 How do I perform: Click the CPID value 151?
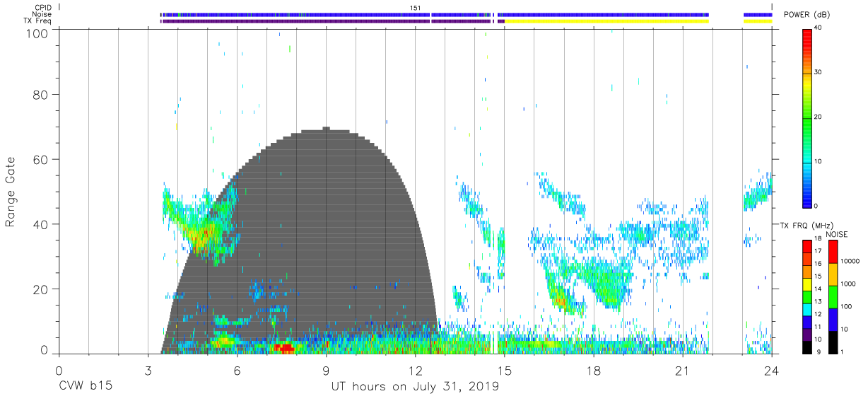tap(416, 8)
